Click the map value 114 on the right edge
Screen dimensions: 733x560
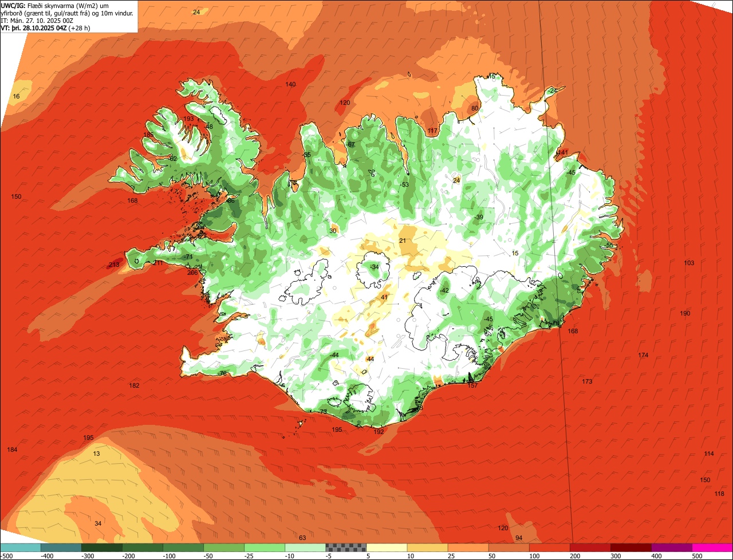point(709,453)
